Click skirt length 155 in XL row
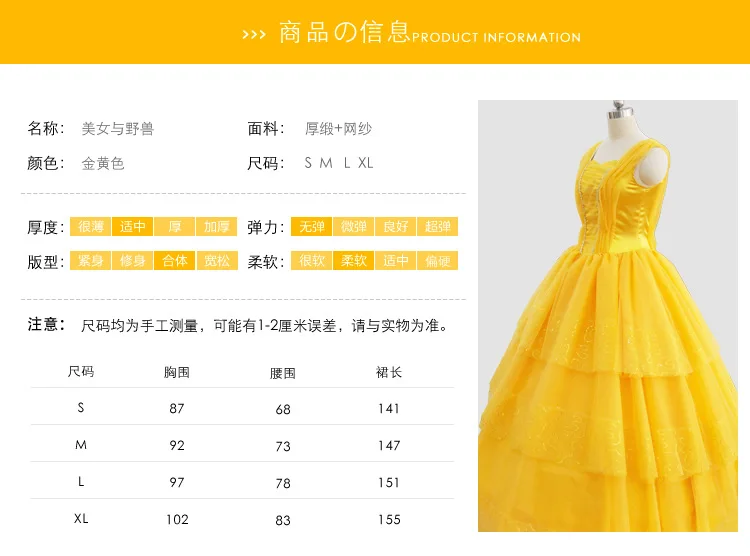750x556 pixels. click(x=389, y=520)
